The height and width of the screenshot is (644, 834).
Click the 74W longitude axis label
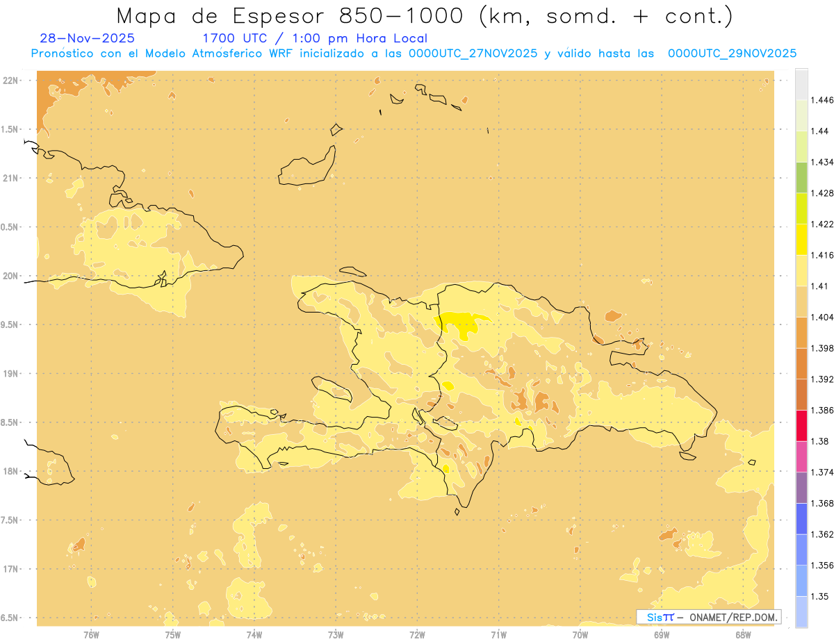(x=254, y=634)
